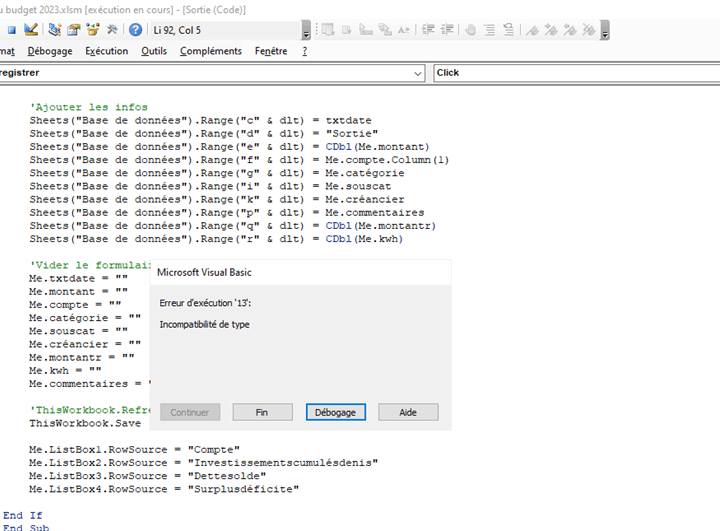720x531 pixels.
Task: Click the Aide button in error dialog
Action: click(408, 412)
